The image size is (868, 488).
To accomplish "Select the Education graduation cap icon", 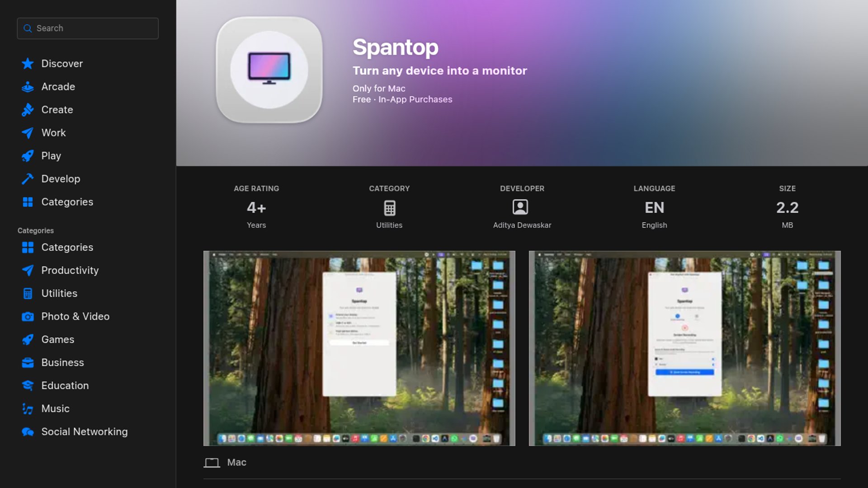I will point(28,386).
